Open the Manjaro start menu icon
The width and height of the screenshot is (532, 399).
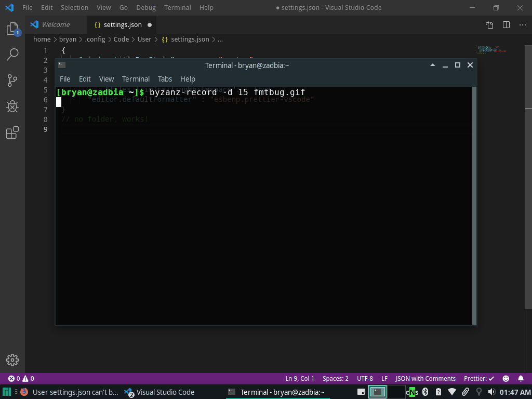7,392
